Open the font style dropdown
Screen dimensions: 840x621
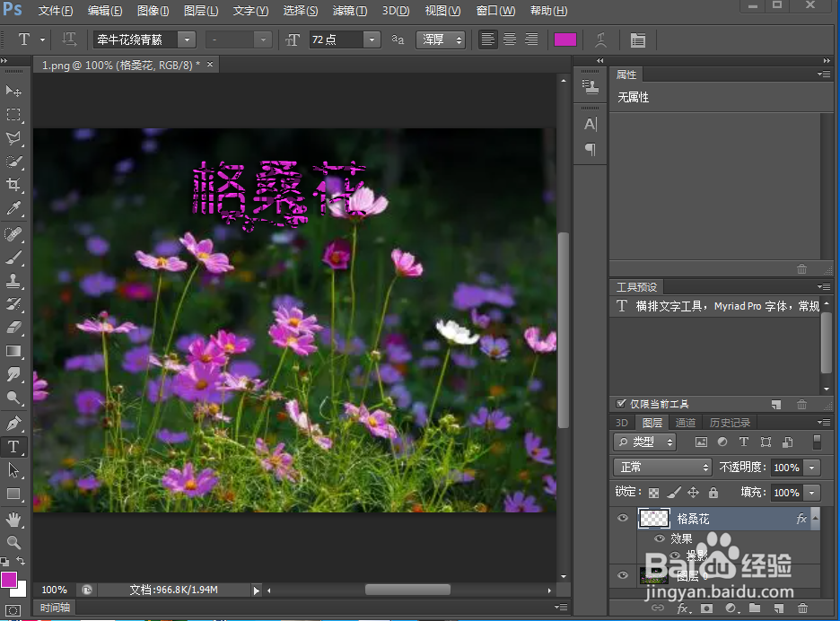point(263,39)
